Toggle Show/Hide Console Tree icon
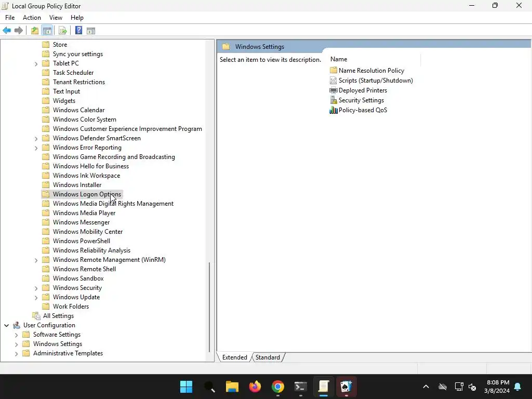Image resolution: width=532 pixels, height=399 pixels. click(47, 31)
